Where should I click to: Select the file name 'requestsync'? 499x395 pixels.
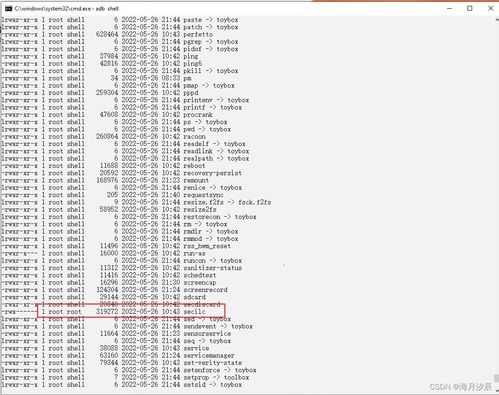203,195
